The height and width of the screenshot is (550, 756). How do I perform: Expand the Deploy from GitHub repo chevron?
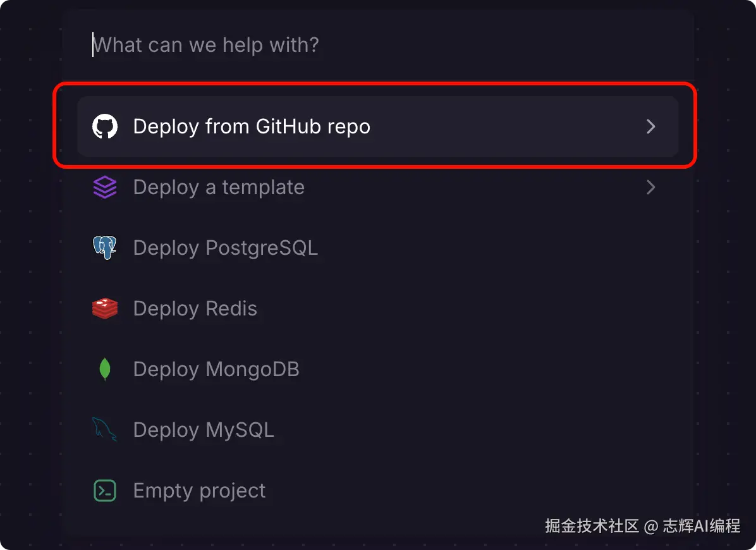[650, 126]
